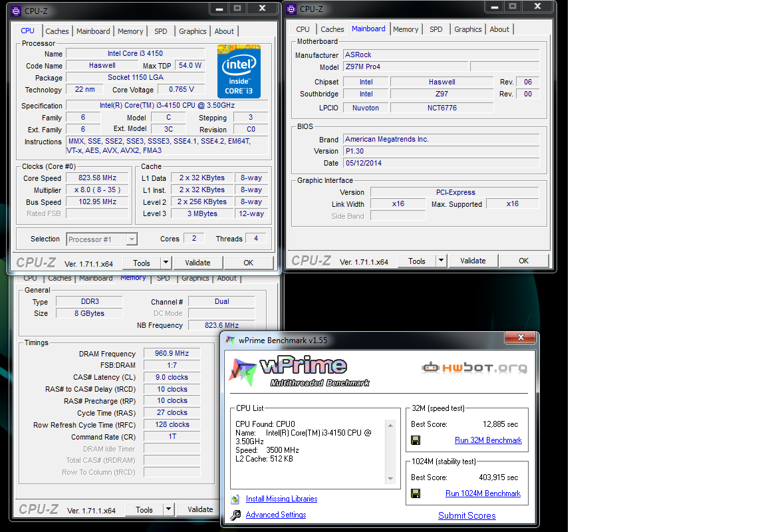Click the CPU List scrollbar up arrow
Image resolution: width=766 pixels, height=532 pixels.
[x=390, y=426]
